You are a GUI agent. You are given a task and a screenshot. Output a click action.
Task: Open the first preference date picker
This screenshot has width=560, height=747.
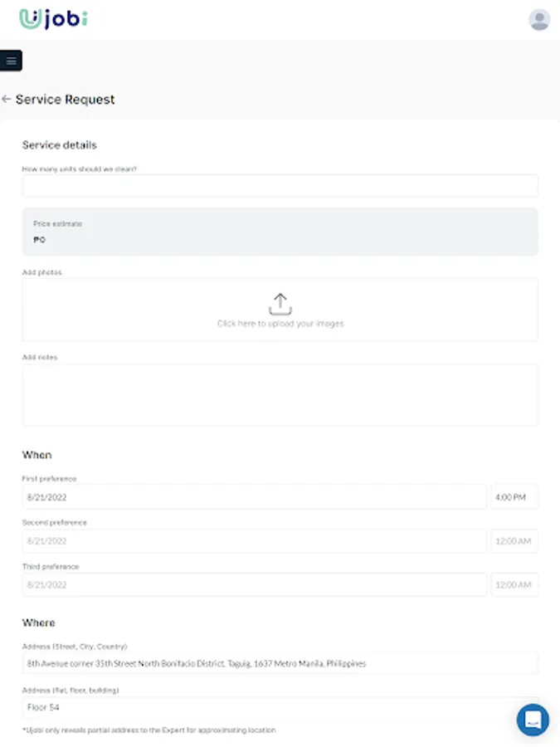(254, 497)
